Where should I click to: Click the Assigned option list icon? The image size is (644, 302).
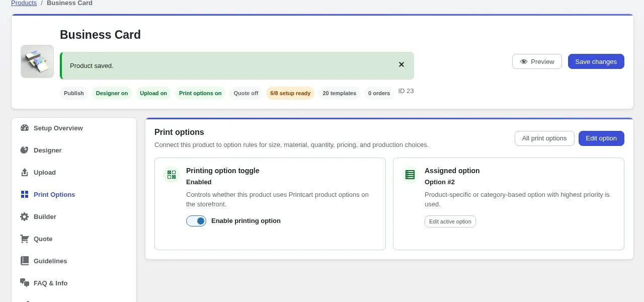click(x=410, y=175)
